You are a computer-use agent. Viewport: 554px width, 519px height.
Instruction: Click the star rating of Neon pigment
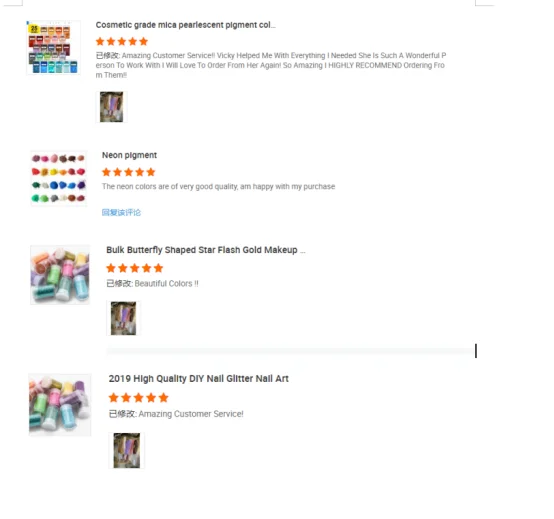(x=129, y=172)
